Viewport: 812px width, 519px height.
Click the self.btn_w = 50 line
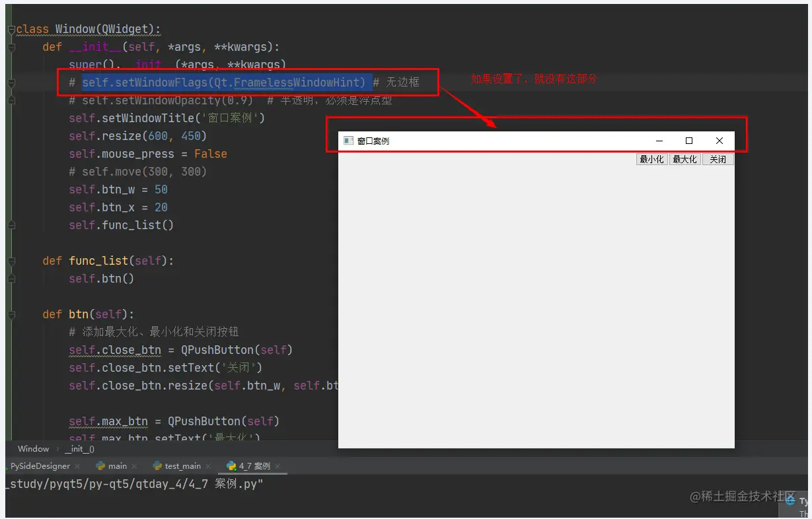118,190
